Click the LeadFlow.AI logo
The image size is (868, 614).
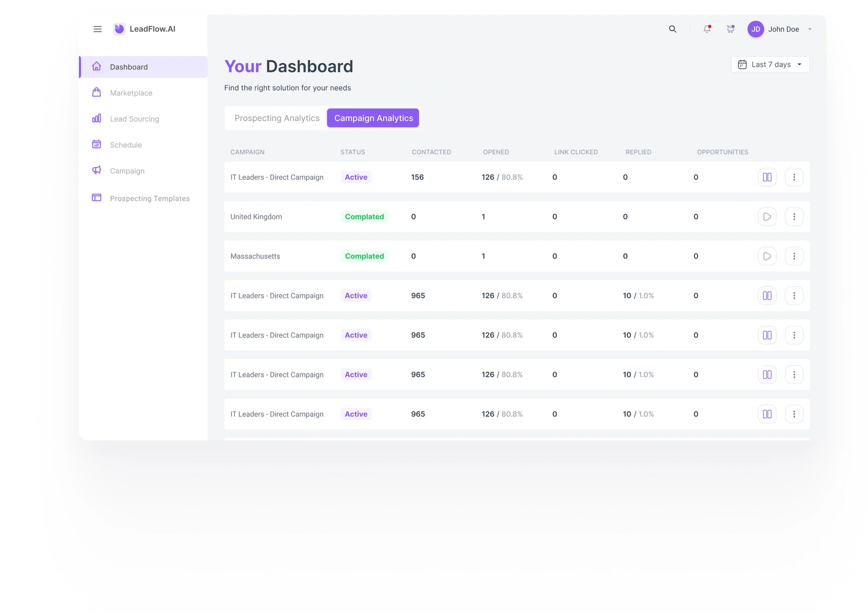coord(144,29)
